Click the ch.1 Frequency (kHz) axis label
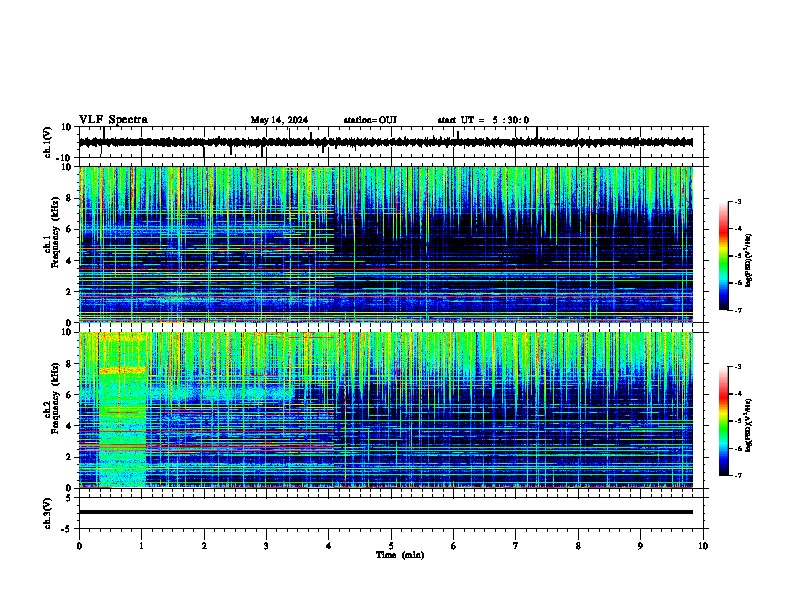This screenshot has width=792, height=612. 55,232
